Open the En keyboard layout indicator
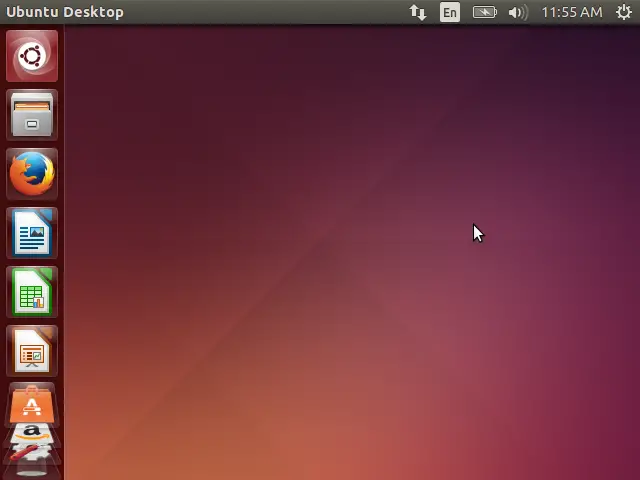 pos(450,12)
